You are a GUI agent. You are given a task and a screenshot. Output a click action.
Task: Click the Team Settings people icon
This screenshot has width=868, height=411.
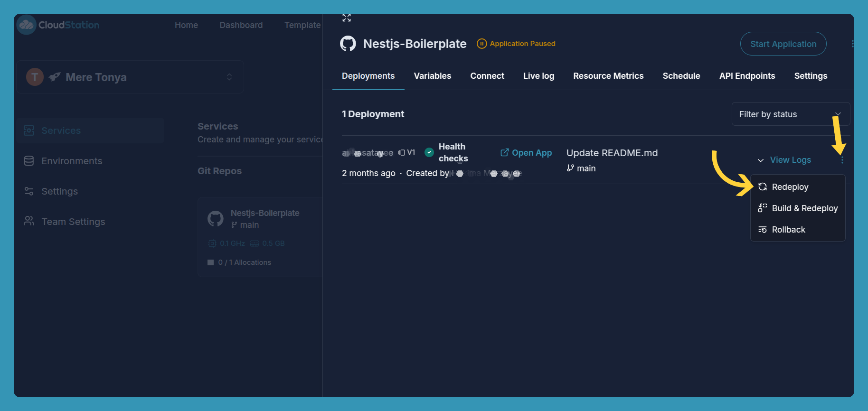pos(29,221)
